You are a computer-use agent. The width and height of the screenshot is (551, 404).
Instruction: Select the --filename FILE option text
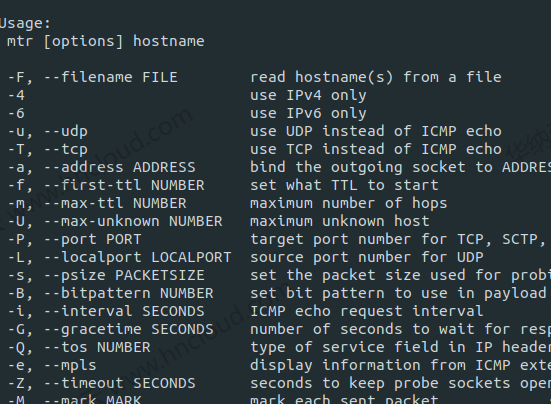click(x=111, y=77)
